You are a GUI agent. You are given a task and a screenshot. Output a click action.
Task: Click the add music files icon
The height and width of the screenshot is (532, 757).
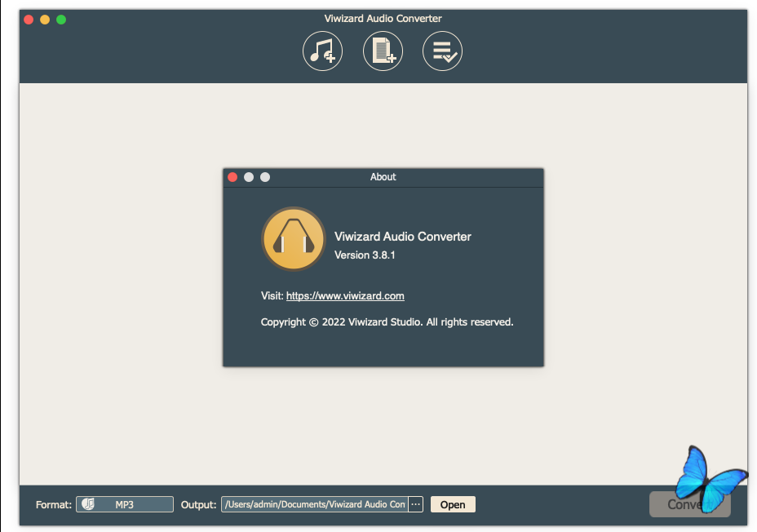coord(322,51)
